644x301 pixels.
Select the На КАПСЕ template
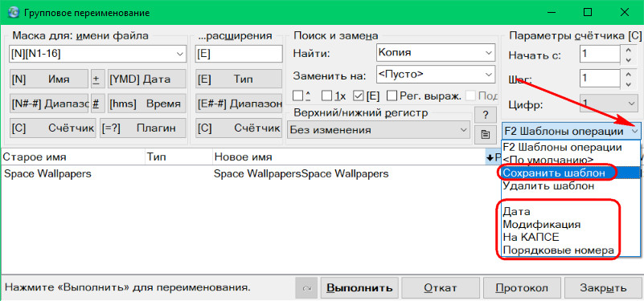pyautogui.click(x=570, y=237)
